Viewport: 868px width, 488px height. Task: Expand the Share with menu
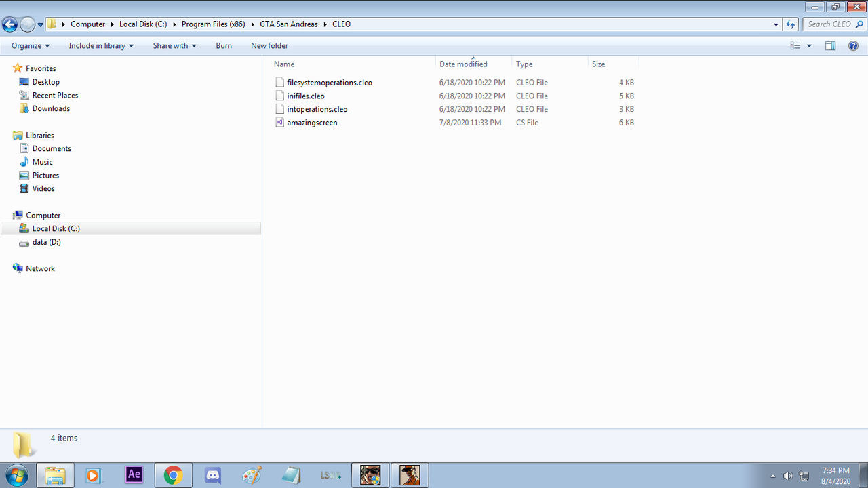(174, 46)
